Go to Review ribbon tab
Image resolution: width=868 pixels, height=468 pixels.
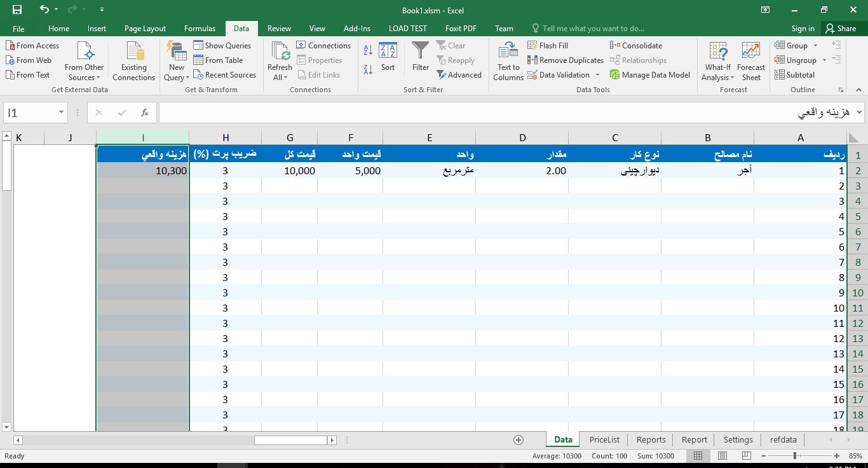[x=279, y=29]
